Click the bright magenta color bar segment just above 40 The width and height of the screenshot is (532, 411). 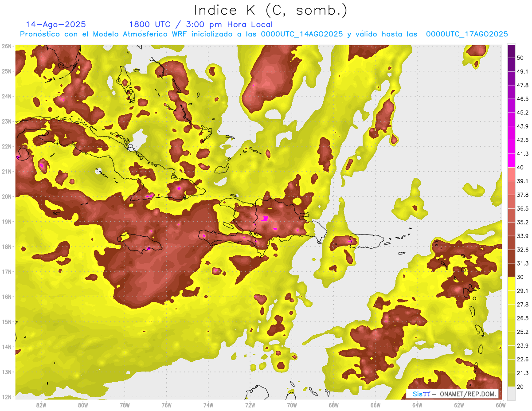(x=511, y=160)
